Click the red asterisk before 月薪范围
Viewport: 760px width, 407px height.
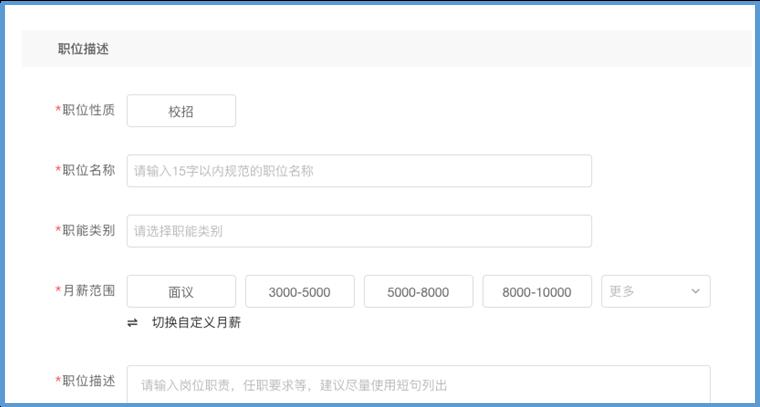58,292
